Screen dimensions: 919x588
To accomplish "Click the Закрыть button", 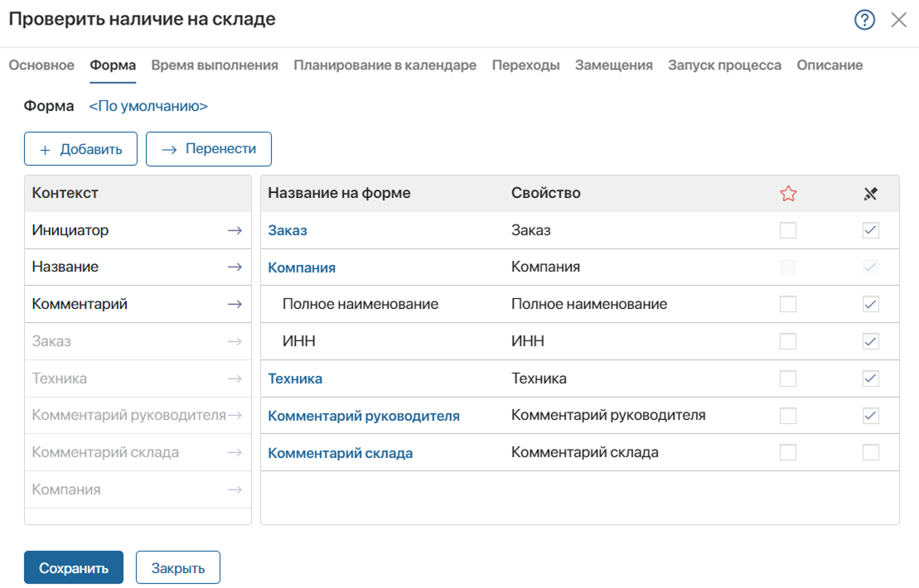I will (x=178, y=567).
